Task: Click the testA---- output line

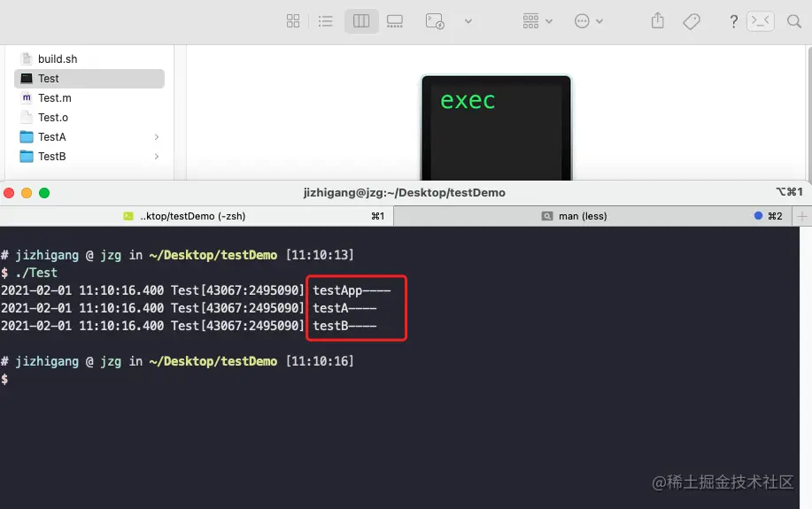Action: 344,308
